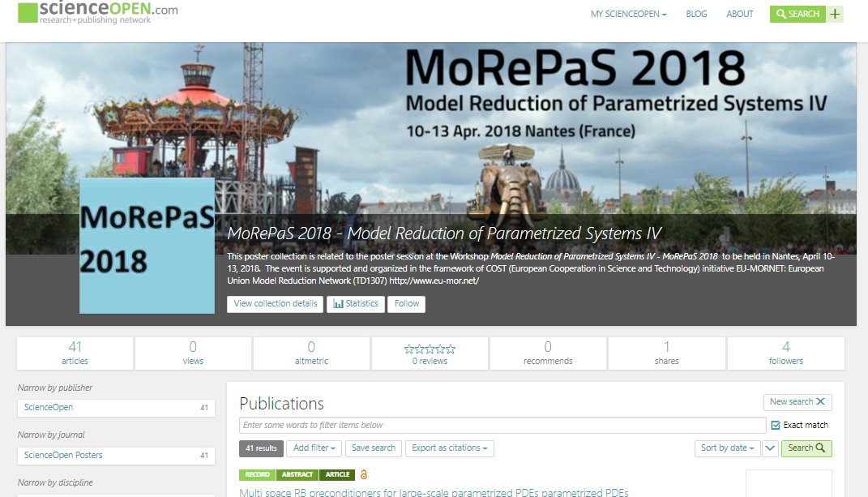Click the sort direction chevron button

[770, 448]
